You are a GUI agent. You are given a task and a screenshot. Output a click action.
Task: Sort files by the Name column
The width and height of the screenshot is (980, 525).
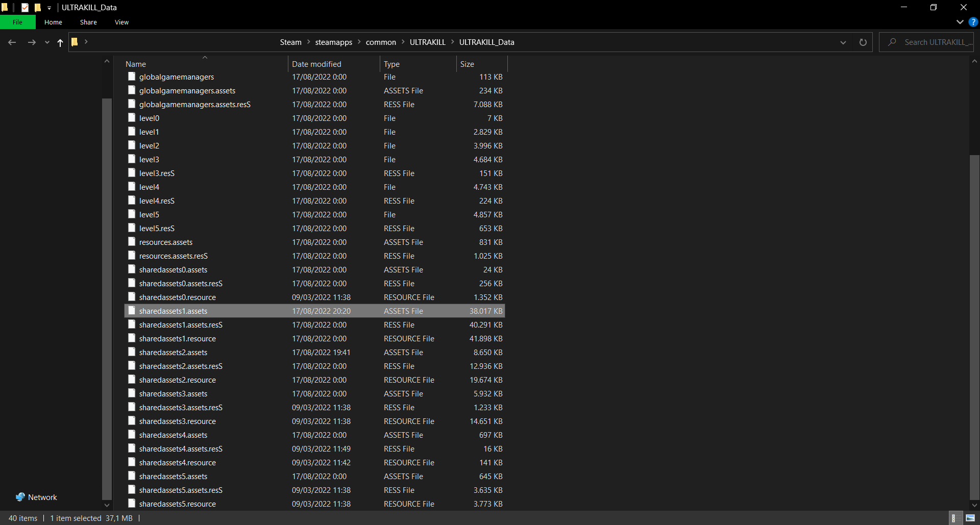click(206, 64)
